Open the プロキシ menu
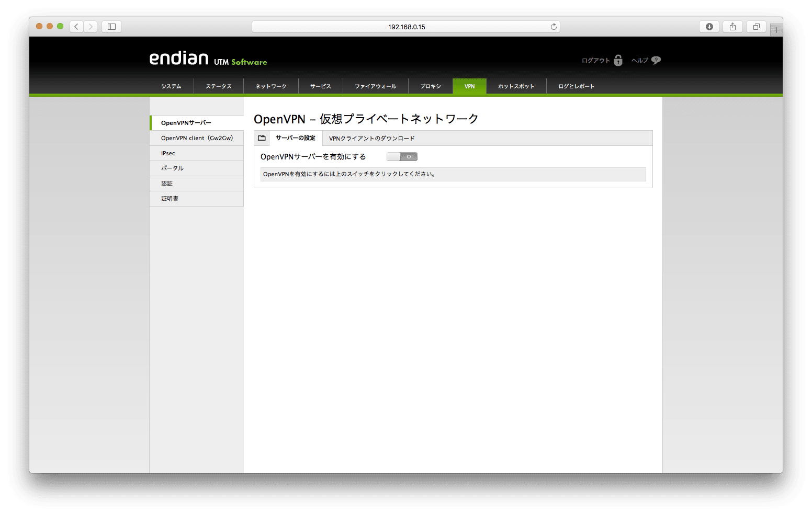Viewport: 812px width, 515px height. point(431,86)
